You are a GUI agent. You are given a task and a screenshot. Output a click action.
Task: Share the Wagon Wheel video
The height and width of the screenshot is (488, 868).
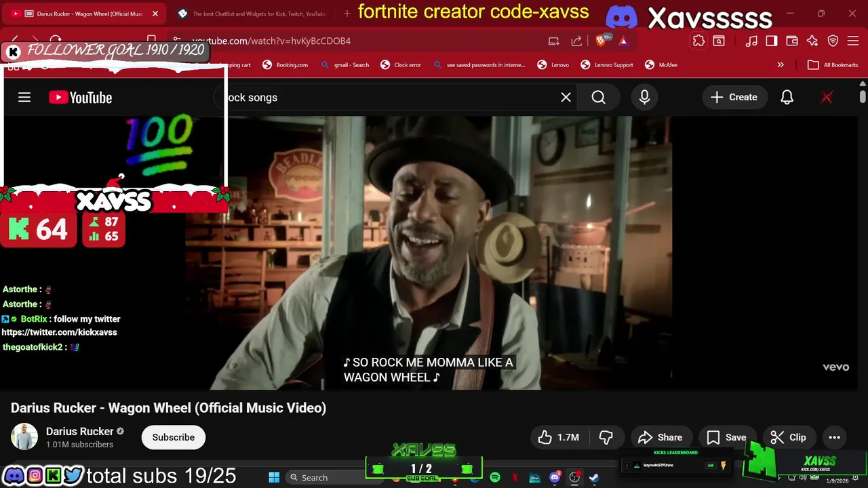[660, 438]
